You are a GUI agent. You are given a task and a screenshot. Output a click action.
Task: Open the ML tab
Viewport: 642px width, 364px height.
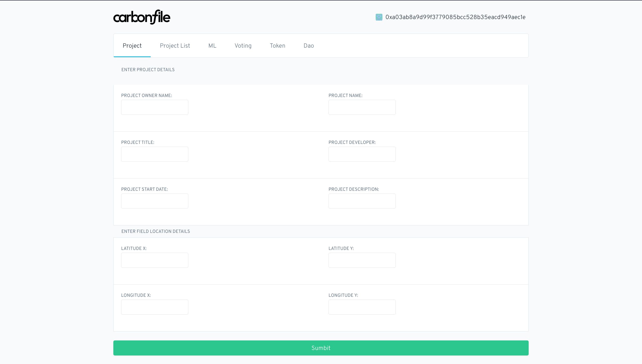(x=212, y=46)
